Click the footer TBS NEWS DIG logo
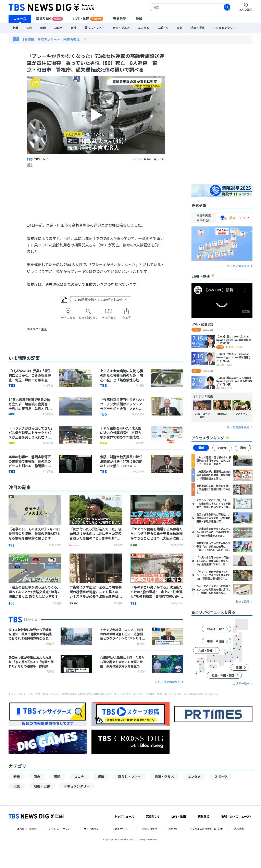This screenshot has height=868, width=261. [36, 816]
